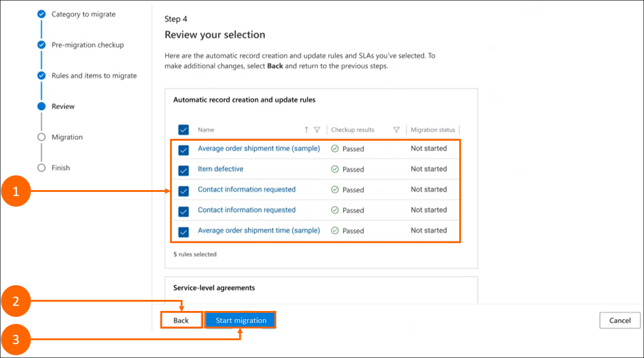Screen dimensions: 644x358
Task: Click the checkmark icon beside Pre-migration checkup
Action: click(x=42, y=45)
